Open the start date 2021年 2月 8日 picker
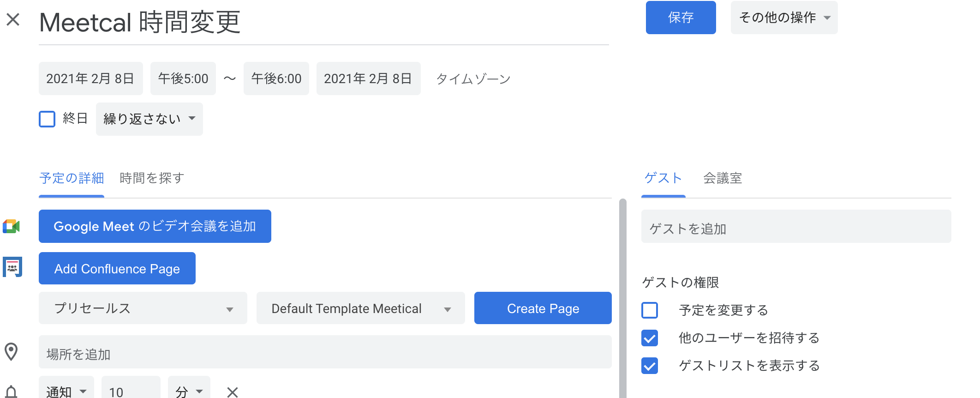This screenshot has height=398, width=980. tap(91, 78)
